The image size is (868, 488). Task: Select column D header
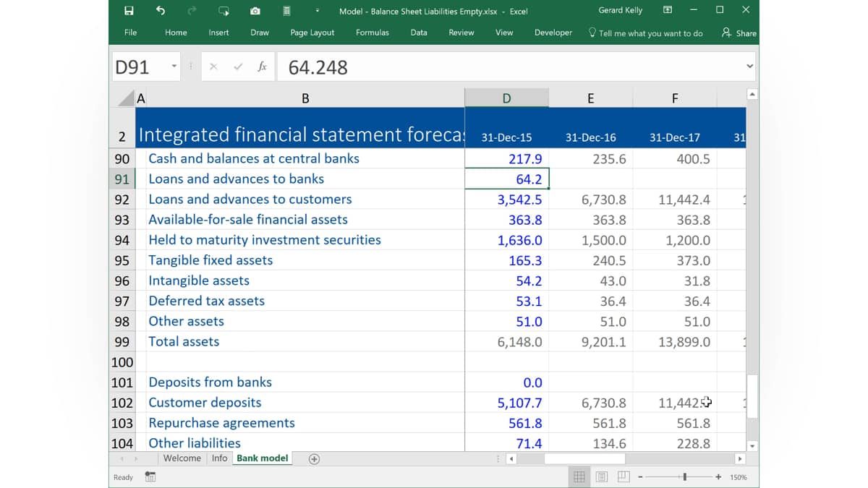[506, 98]
